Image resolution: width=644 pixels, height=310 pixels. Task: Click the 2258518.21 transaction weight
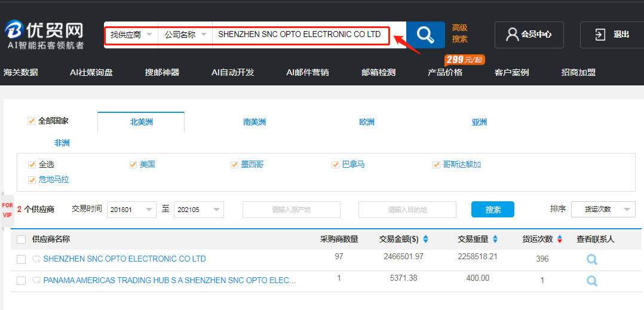pos(478,257)
